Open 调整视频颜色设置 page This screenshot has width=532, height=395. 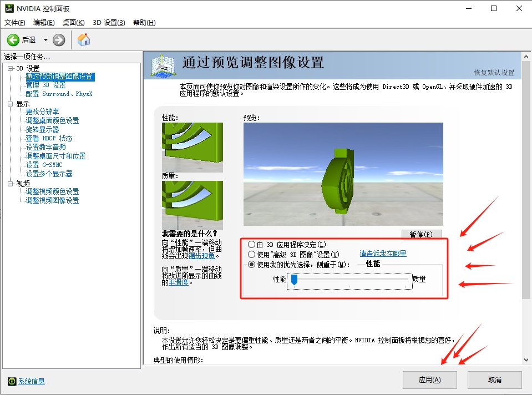click(x=52, y=191)
